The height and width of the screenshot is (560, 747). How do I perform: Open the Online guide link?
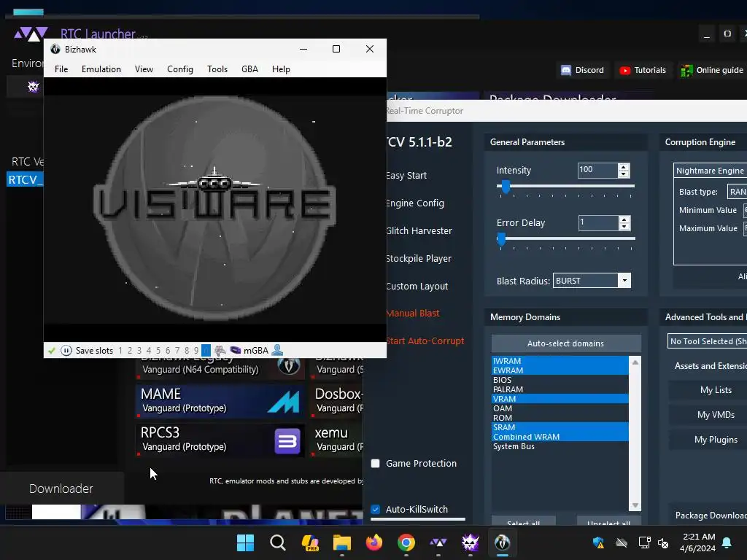[x=712, y=70]
